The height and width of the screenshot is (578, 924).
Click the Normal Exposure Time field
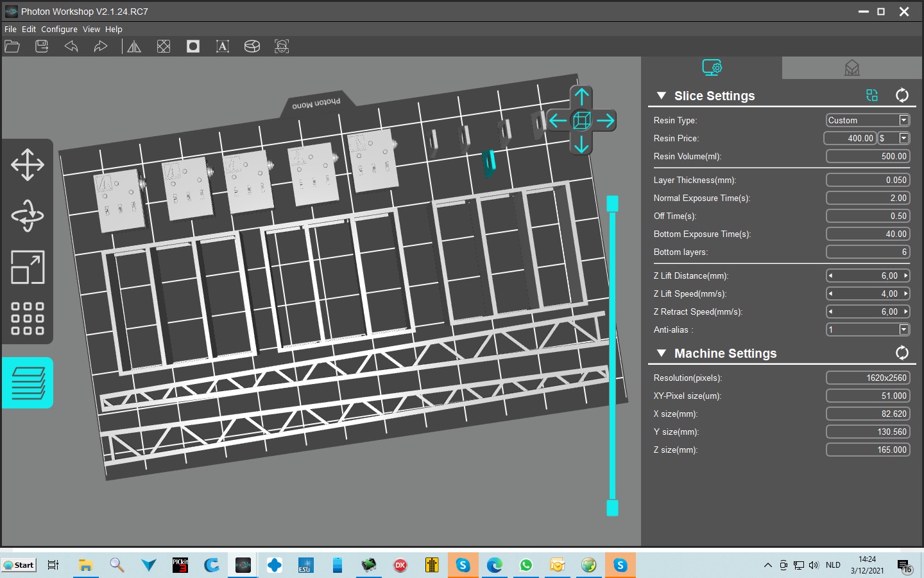tap(868, 198)
